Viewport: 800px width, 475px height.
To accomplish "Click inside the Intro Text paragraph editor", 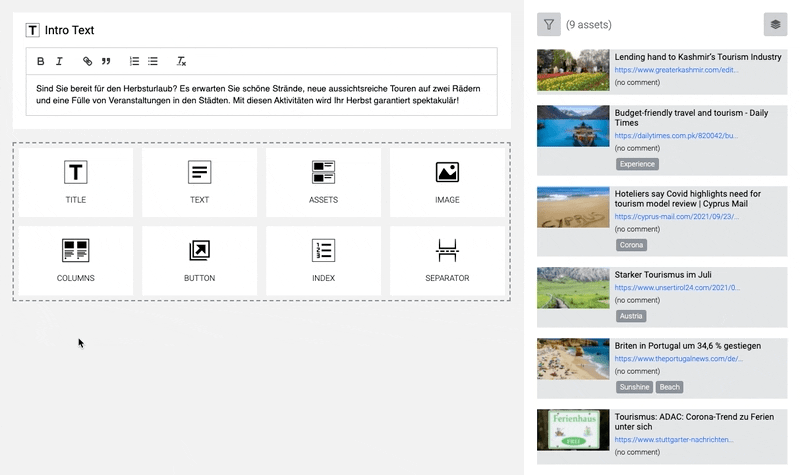I will point(262,95).
